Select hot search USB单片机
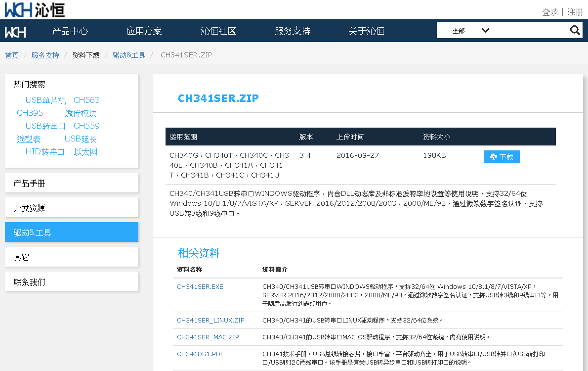This screenshot has height=371, width=588. [x=46, y=100]
